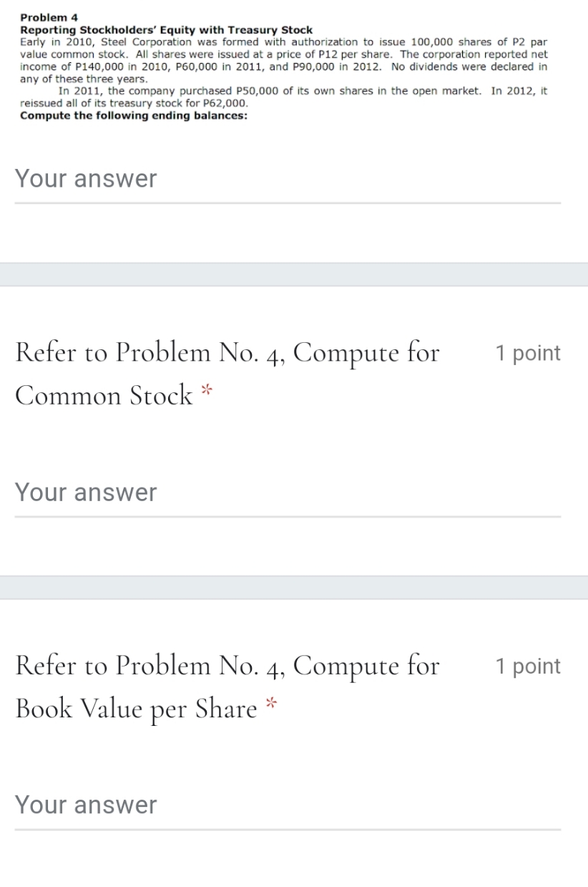
Task: Click the gray divider above Book Value question
Action: click(294, 588)
